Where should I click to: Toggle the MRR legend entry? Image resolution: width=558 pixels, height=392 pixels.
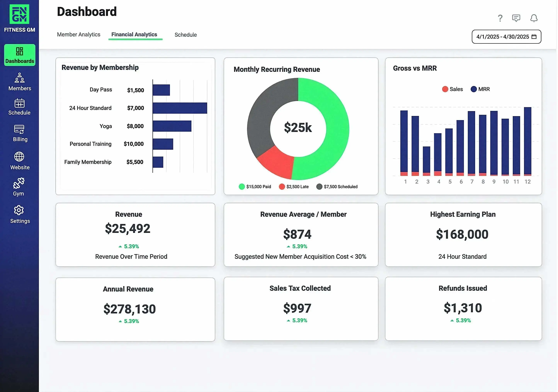click(480, 89)
